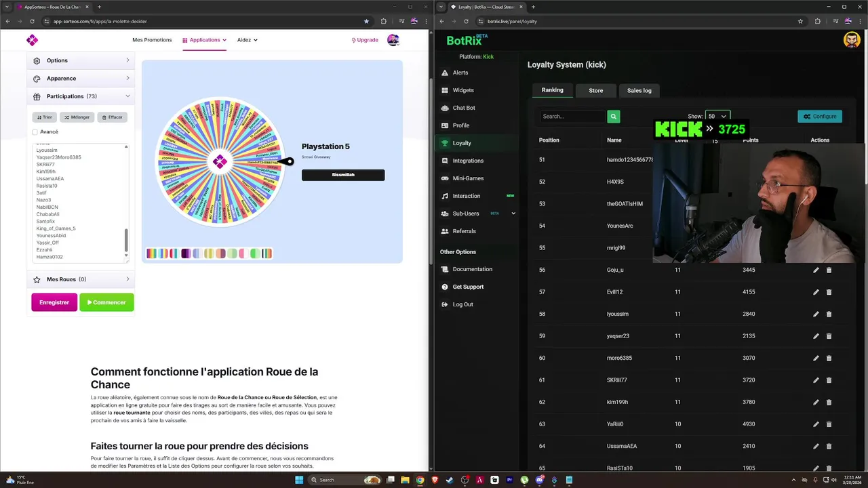Open the user avatar in BotRix header
The image size is (868, 488).
[x=852, y=40]
